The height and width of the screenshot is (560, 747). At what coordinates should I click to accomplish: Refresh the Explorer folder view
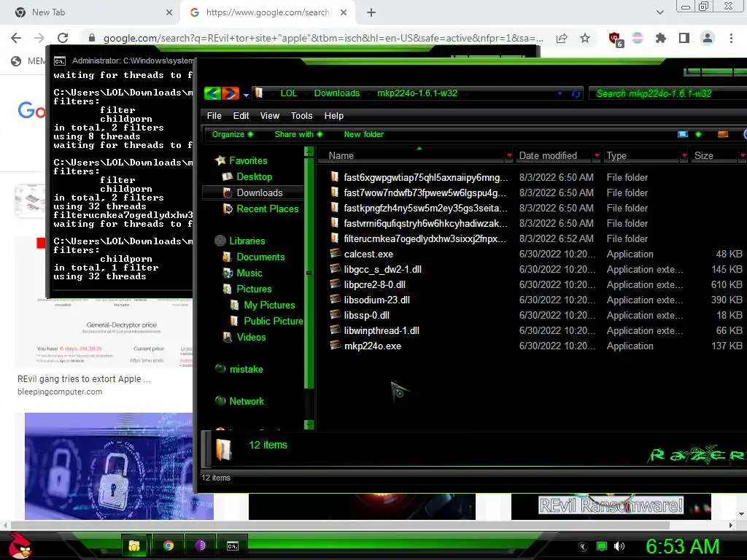coord(576,93)
